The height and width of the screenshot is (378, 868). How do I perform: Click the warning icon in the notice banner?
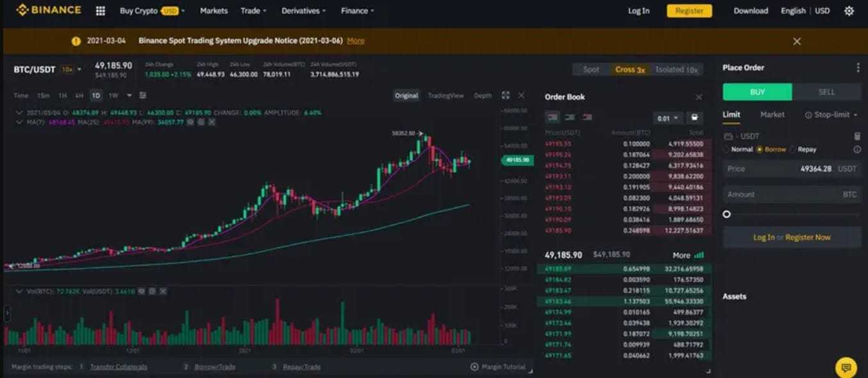point(76,41)
